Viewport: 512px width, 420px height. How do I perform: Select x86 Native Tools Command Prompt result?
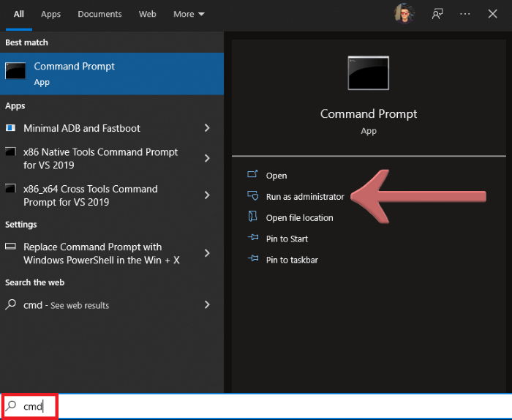(x=112, y=158)
